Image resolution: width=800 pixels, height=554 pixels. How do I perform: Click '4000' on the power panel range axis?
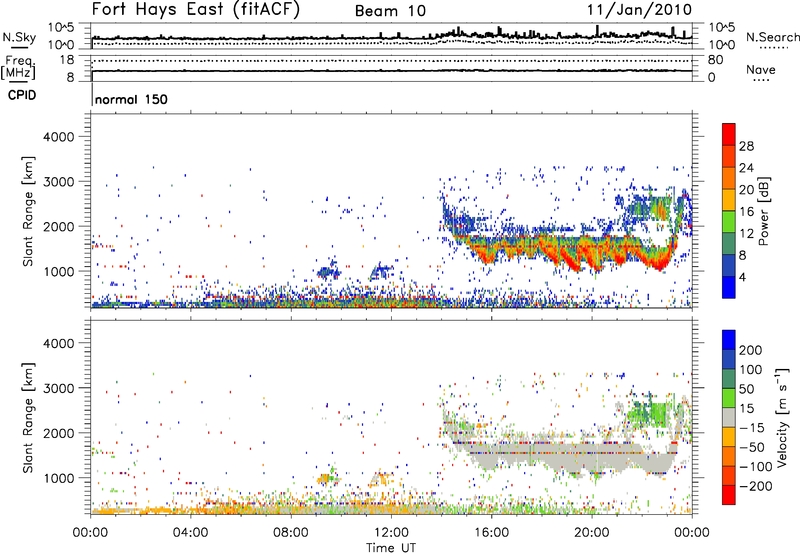[x=58, y=137]
